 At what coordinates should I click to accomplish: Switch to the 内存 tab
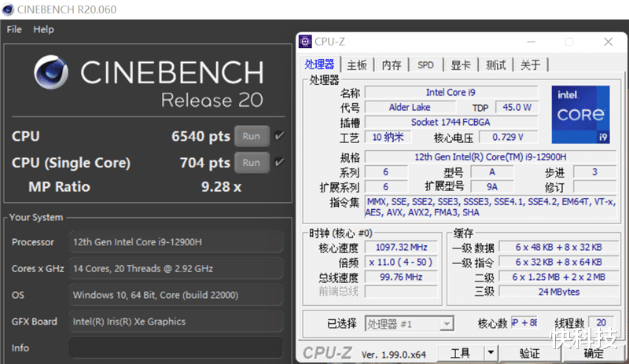point(392,65)
